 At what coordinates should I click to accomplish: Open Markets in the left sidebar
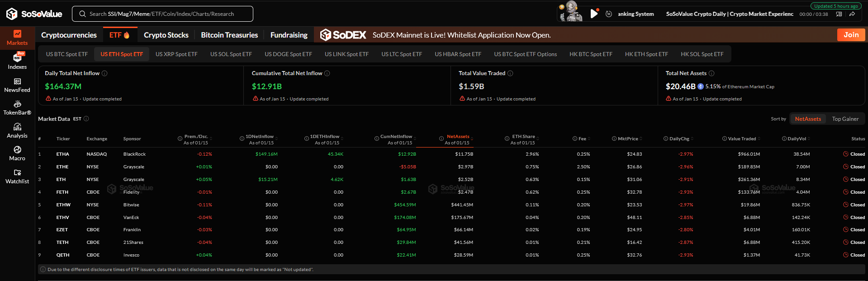click(17, 38)
